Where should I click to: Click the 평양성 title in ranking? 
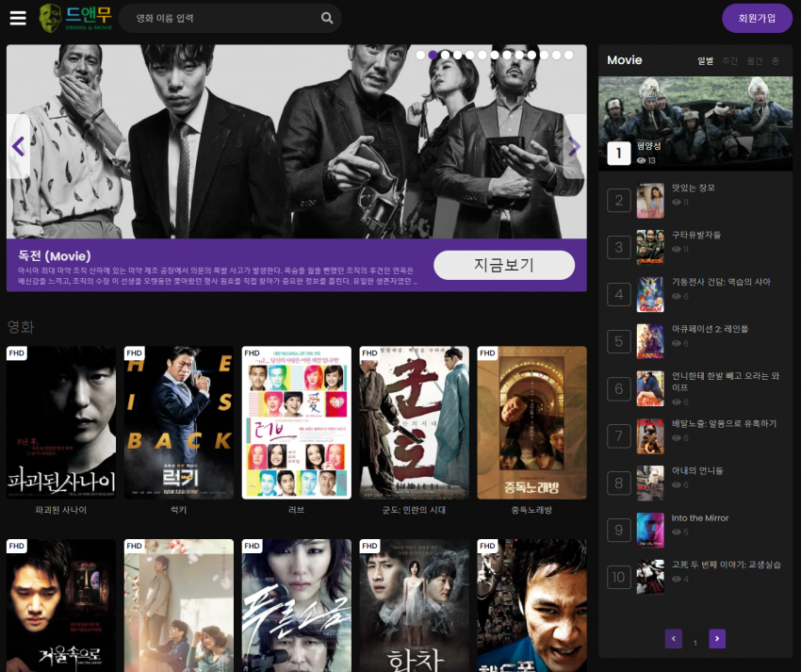tap(648, 146)
